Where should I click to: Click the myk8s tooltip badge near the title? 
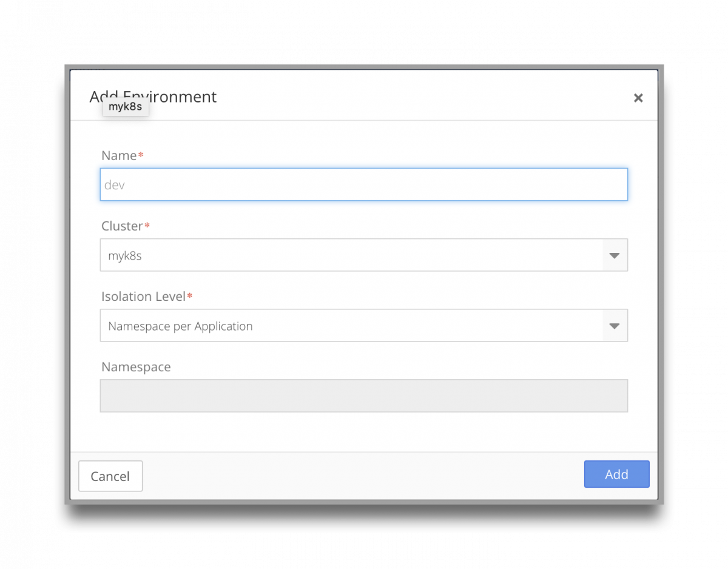pos(125,107)
